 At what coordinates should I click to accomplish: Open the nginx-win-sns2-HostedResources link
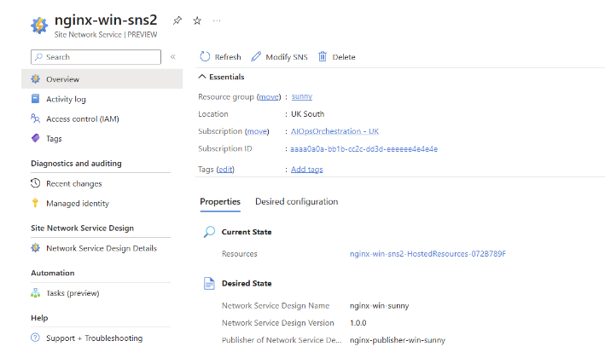coord(428,254)
